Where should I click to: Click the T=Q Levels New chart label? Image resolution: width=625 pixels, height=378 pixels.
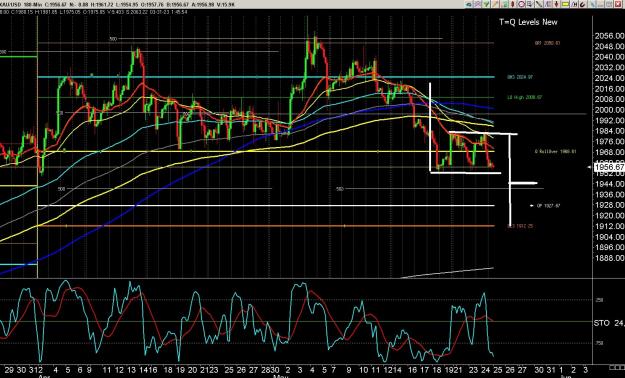[x=528, y=22]
